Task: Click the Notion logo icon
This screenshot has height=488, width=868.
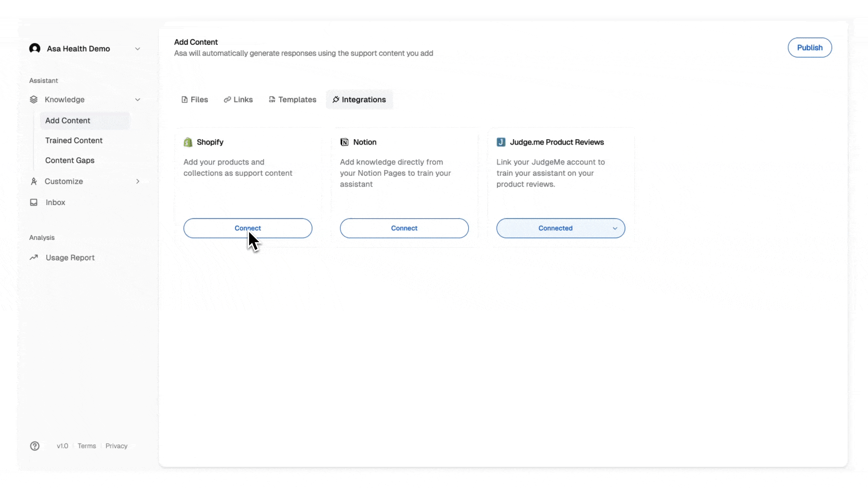Action: [344, 142]
